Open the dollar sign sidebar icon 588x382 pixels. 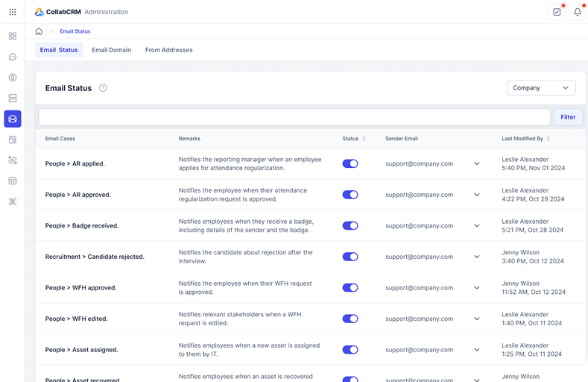(13, 78)
